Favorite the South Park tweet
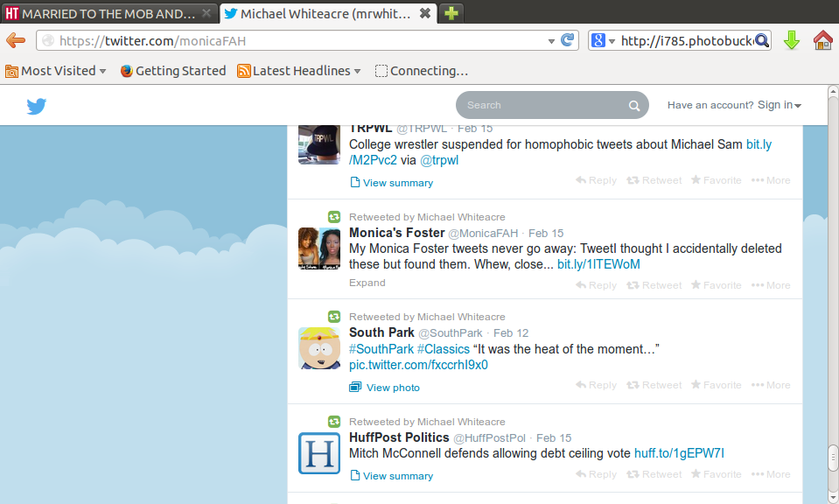The image size is (839, 504). [716, 385]
